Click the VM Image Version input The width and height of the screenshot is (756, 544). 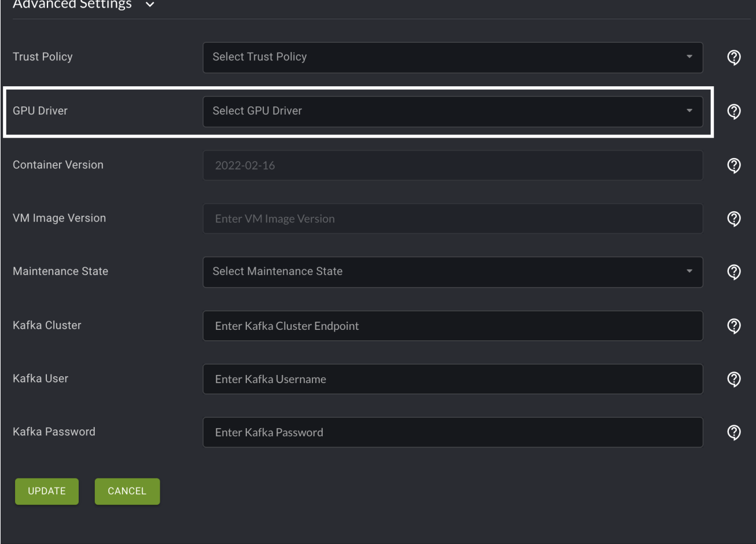pyautogui.click(x=452, y=219)
